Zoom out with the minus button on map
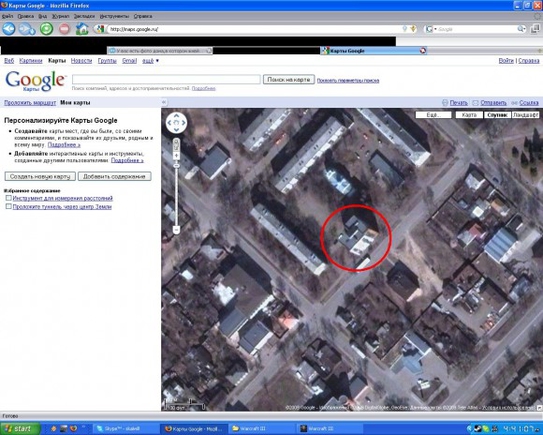This screenshot has width=543, height=435. point(176,229)
